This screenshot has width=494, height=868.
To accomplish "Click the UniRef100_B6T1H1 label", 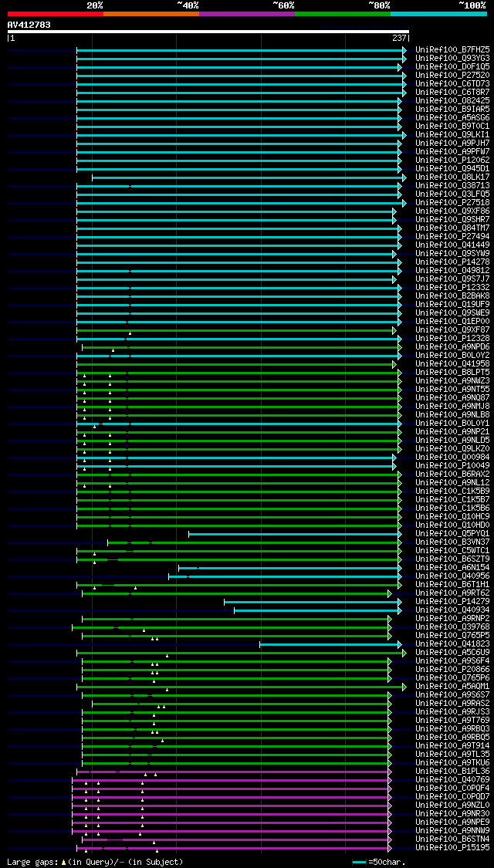I will [452, 585].
